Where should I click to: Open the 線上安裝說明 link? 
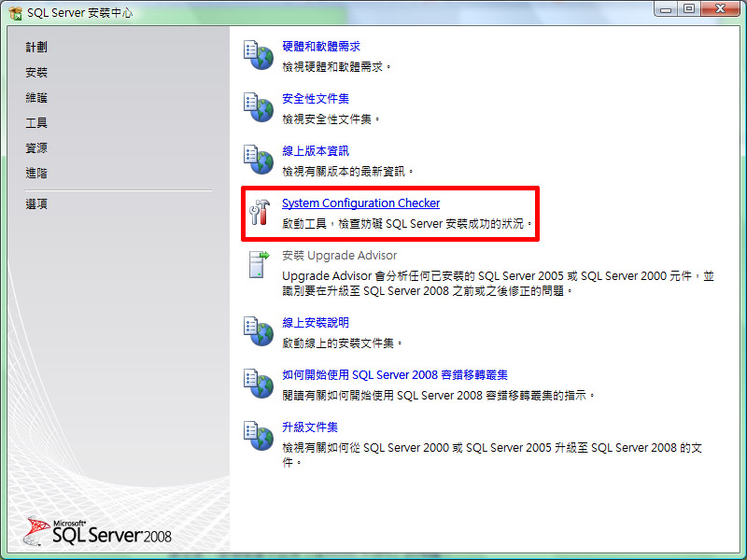pos(316,322)
